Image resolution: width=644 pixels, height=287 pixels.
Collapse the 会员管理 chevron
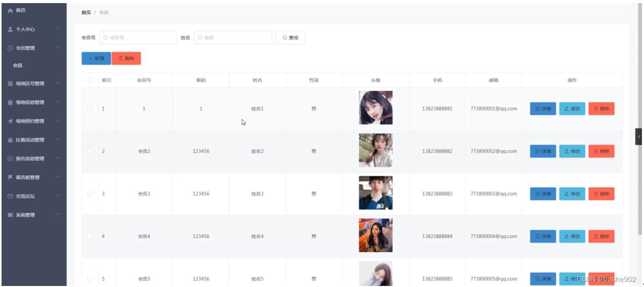tap(58, 48)
